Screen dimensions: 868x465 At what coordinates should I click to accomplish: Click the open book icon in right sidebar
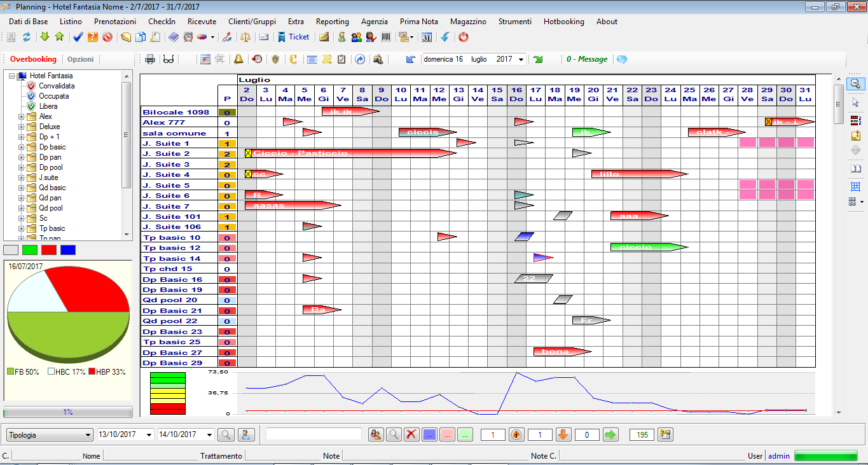click(x=855, y=169)
